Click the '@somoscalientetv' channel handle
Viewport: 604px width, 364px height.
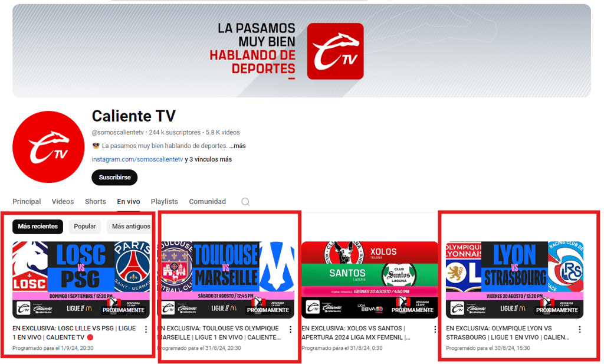(x=117, y=133)
